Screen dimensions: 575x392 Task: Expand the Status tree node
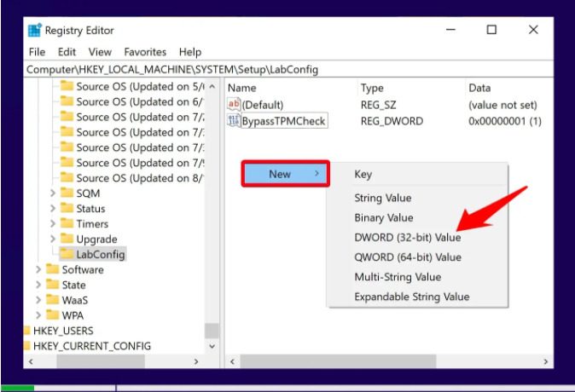tap(52, 209)
